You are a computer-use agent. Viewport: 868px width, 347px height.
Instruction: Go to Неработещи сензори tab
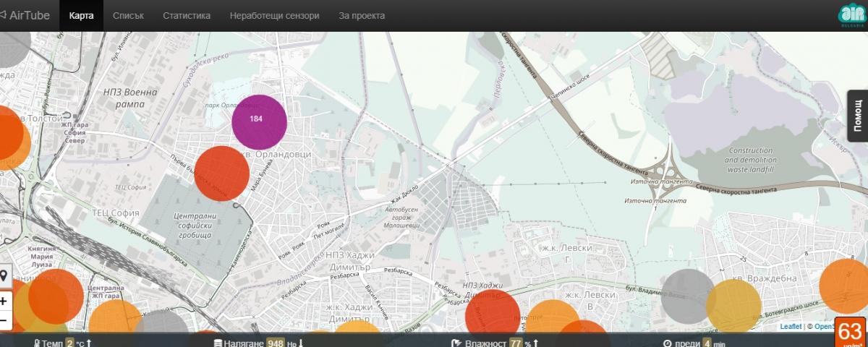click(274, 15)
